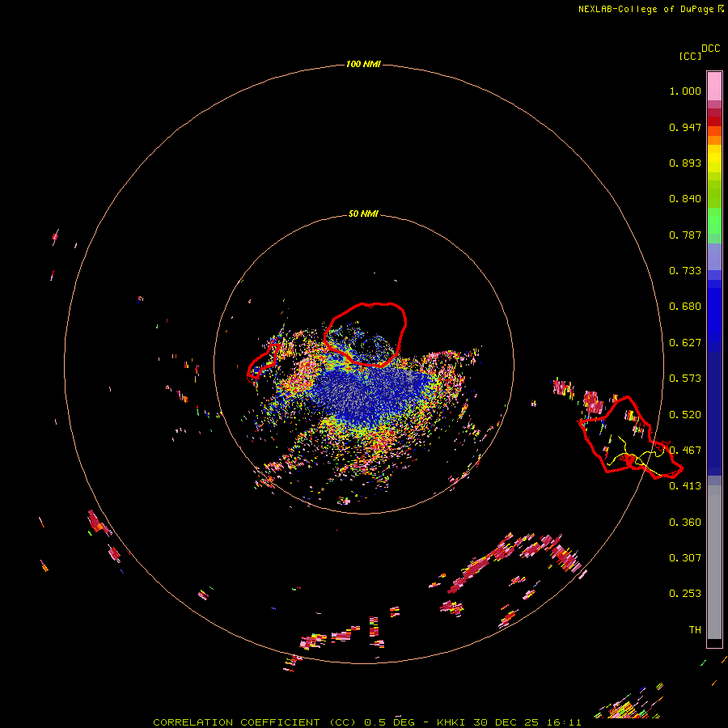Select the large red island outline near the east range ring
728x728 pixels.
[x=630, y=438]
